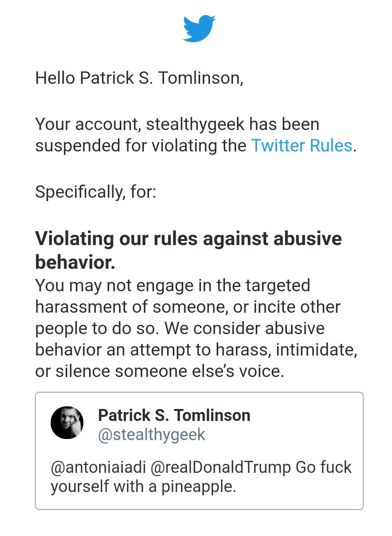392x536 pixels.
Task: Open the @antoniaiadi mention
Action: click(x=98, y=467)
